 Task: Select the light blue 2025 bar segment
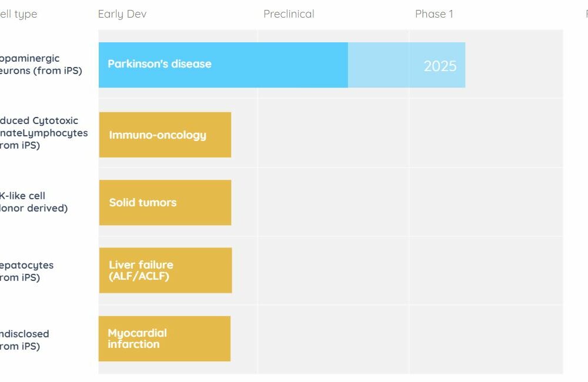tap(406, 65)
